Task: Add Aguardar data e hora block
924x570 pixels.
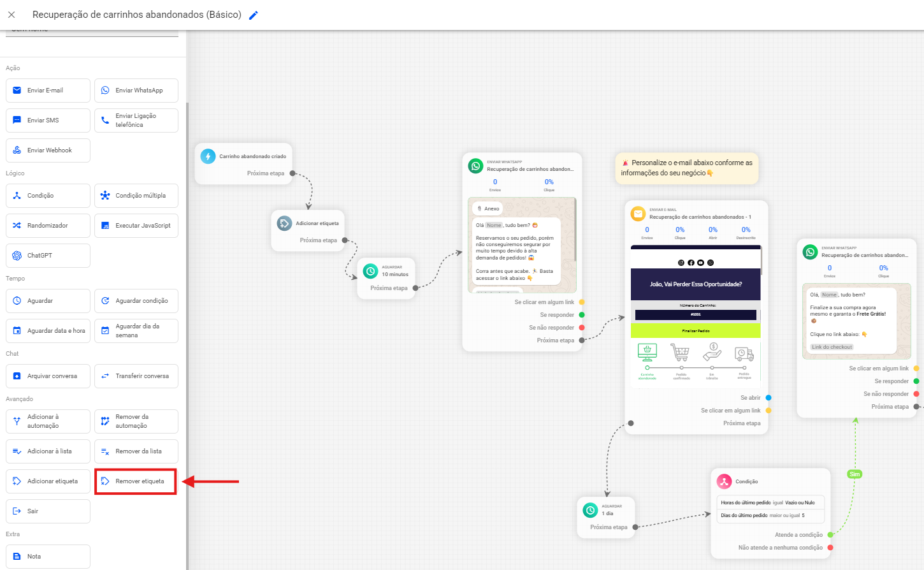Action: click(x=48, y=331)
